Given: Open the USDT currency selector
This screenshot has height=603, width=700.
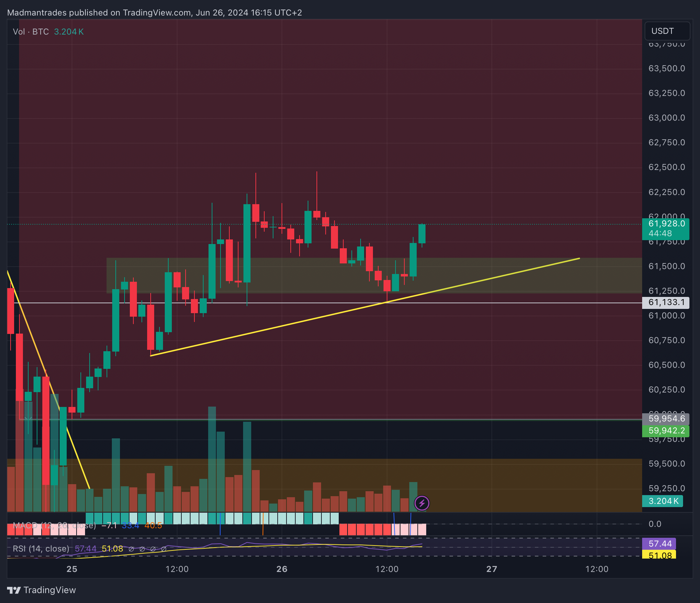Looking at the screenshot, I should (667, 31).
